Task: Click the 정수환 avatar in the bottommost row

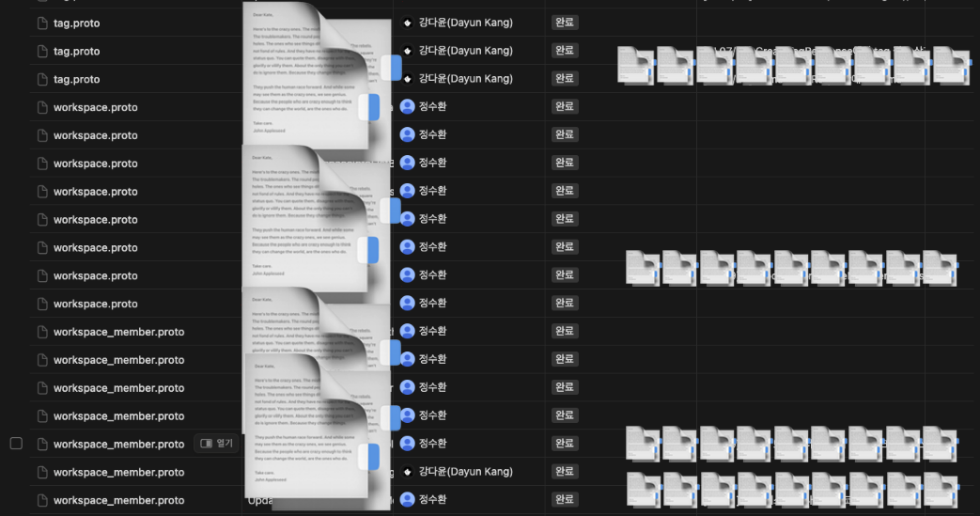Action: point(408,499)
